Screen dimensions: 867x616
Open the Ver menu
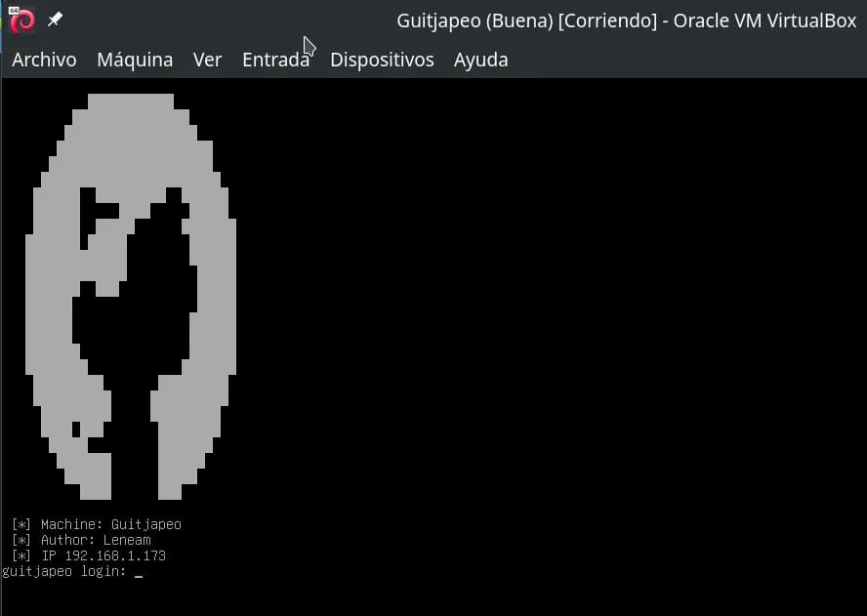(x=207, y=60)
